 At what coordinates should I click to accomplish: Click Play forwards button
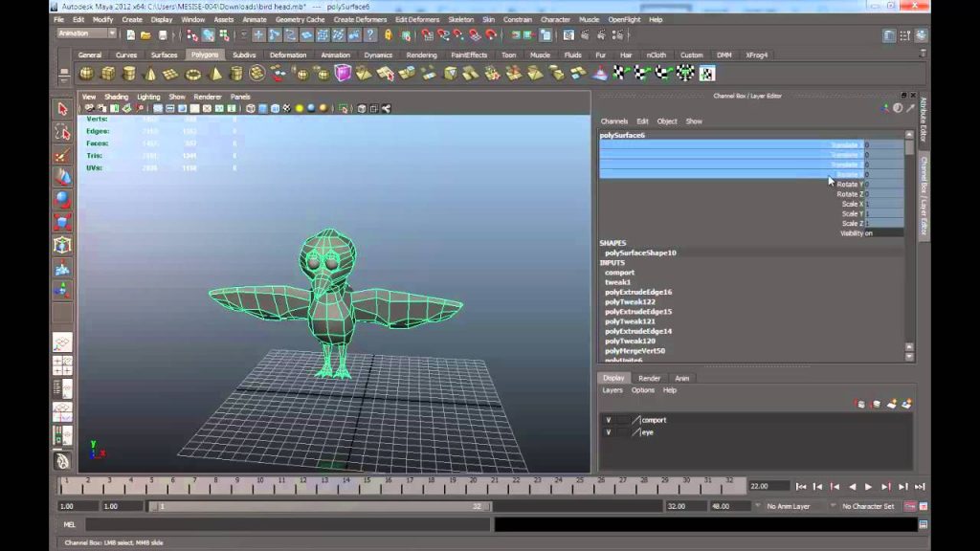click(x=869, y=487)
